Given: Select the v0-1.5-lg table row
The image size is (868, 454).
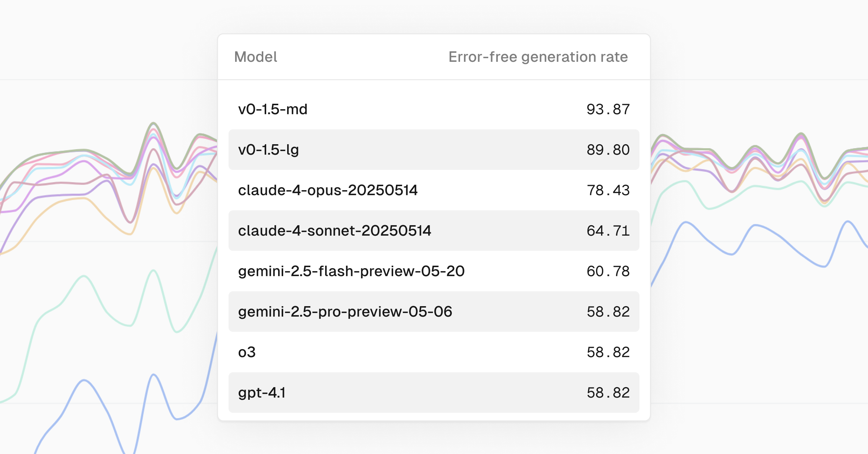Looking at the screenshot, I should tap(434, 150).
